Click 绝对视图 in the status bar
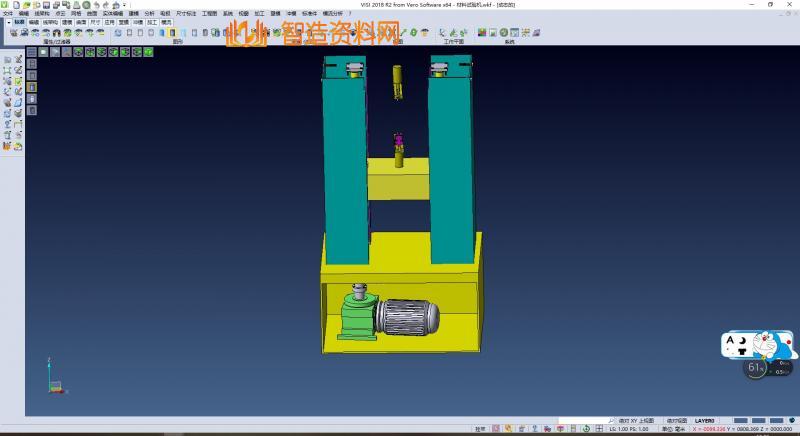Viewport: 800px width, 436px height. coord(677,421)
